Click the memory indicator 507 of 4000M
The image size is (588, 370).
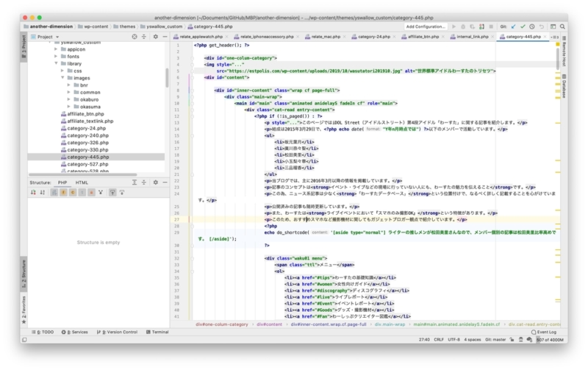pyautogui.click(x=550, y=340)
